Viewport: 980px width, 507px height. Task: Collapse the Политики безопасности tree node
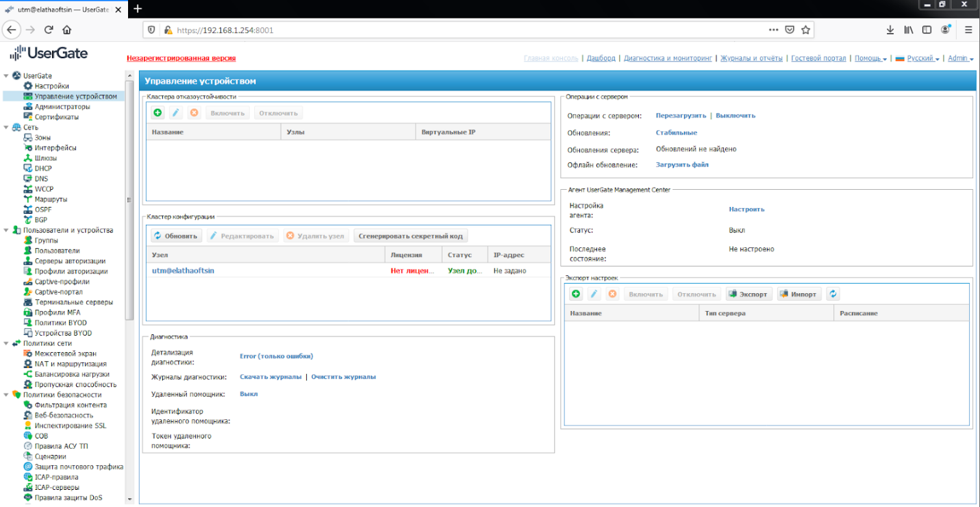pyautogui.click(x=7, y=395)
